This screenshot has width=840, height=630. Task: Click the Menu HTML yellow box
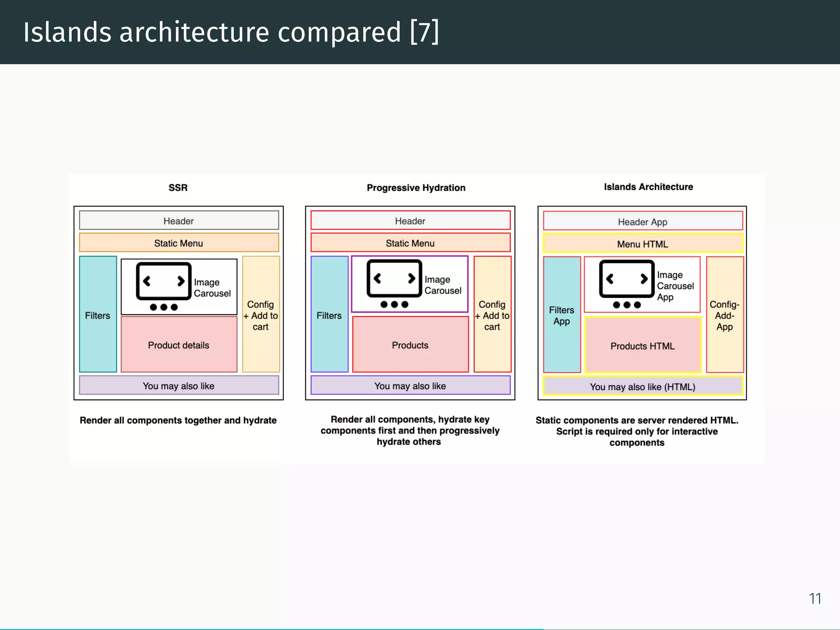642,244
